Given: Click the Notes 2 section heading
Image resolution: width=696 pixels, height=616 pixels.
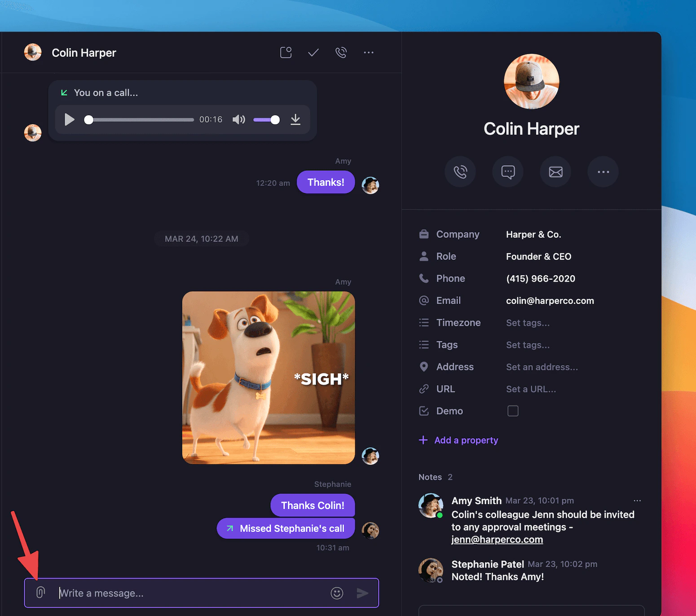Looking at the screenshot, I should (436, 477).
